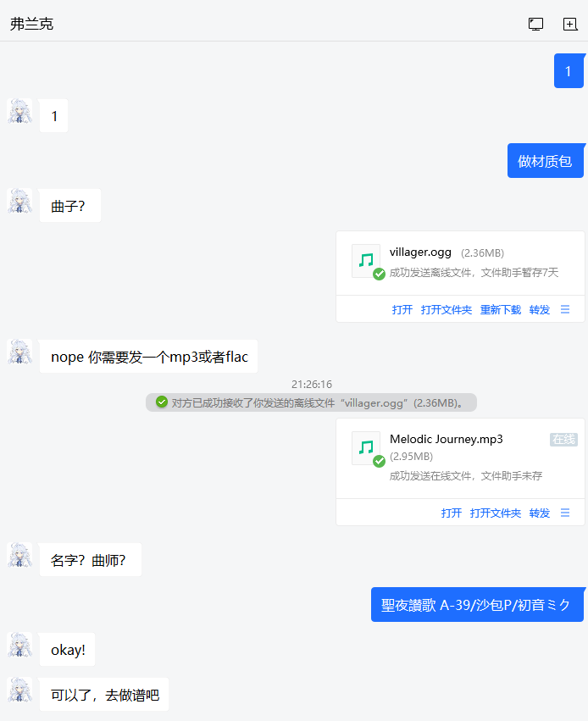This screenshot has width=588, height=721.
Task: Click the add-to-group plus icon in header
Action: tap(570, 24)
